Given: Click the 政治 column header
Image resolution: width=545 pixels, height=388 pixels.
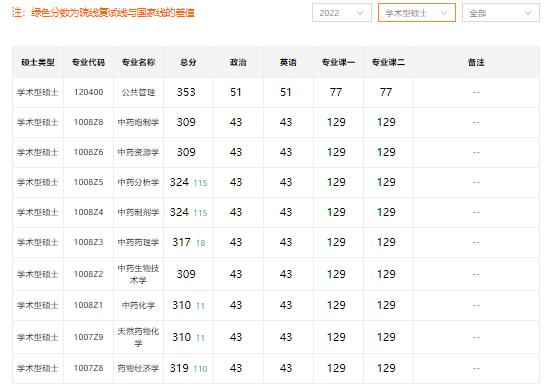Looking at the screenshot, I should (238, 62).
